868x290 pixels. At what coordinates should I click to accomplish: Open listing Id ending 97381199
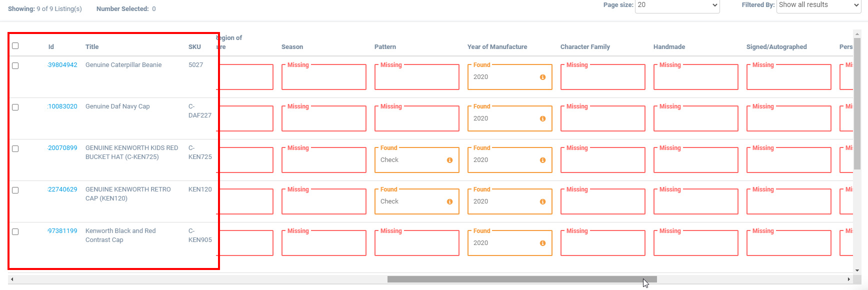[62, 231]
